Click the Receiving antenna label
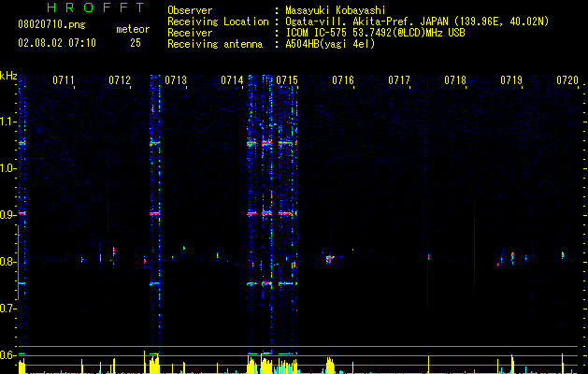Screen dimensions: 588x374 (215, 44)
